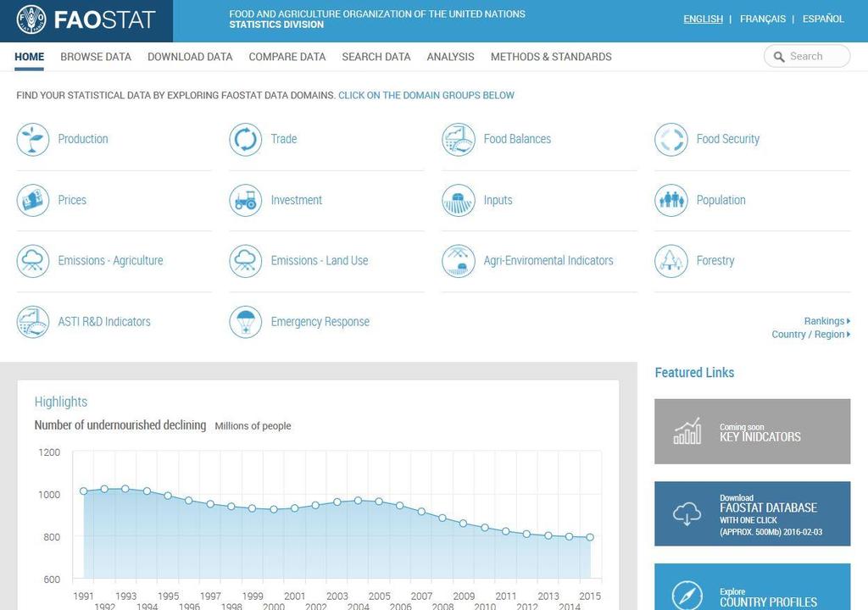Click the Prices money icon
This screenshot has width=868, height=610.
pyautogui.click(x=33, y=201)
